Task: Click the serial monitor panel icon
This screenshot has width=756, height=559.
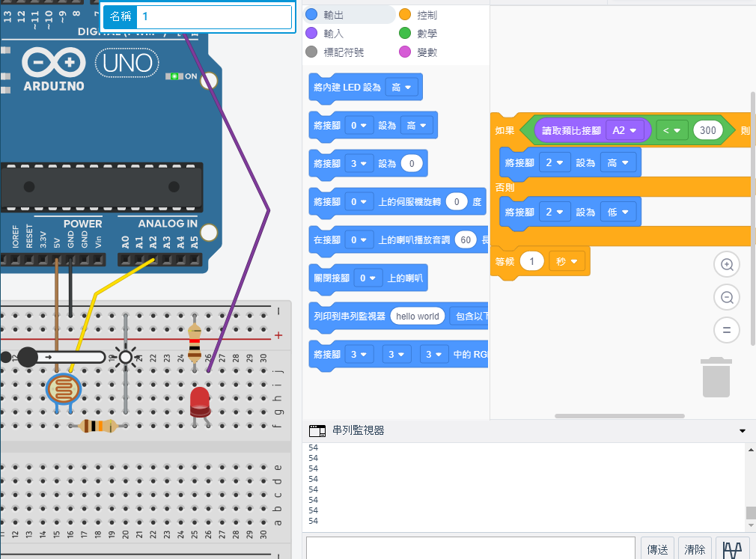Action: click(x=317, y=431)
